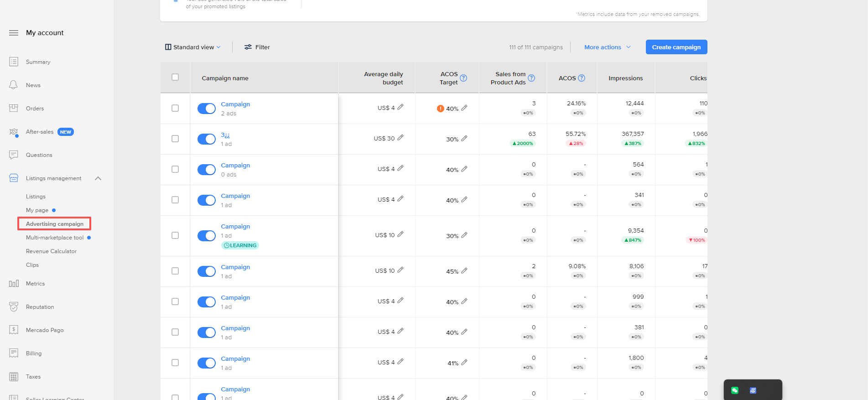Click the orange warning icon beside 40% ACOS target
Viewport: 868px width, 400px height.
440,109
